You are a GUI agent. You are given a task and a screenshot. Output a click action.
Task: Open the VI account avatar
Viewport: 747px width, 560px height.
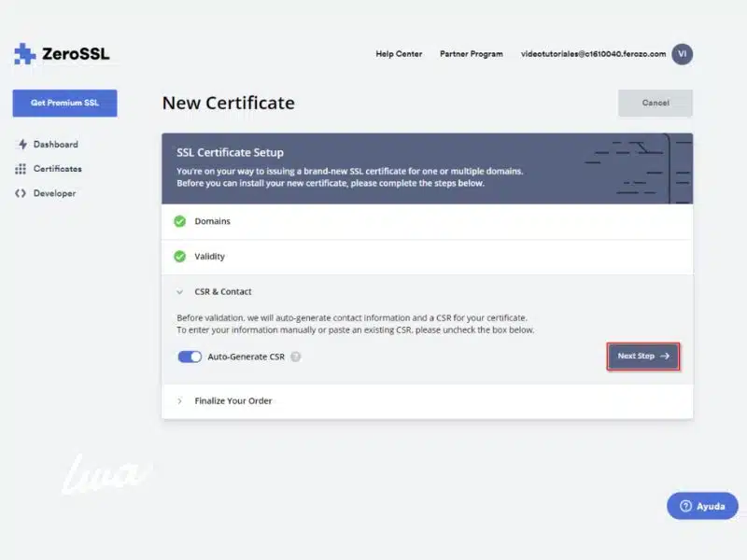click(683, 53)
